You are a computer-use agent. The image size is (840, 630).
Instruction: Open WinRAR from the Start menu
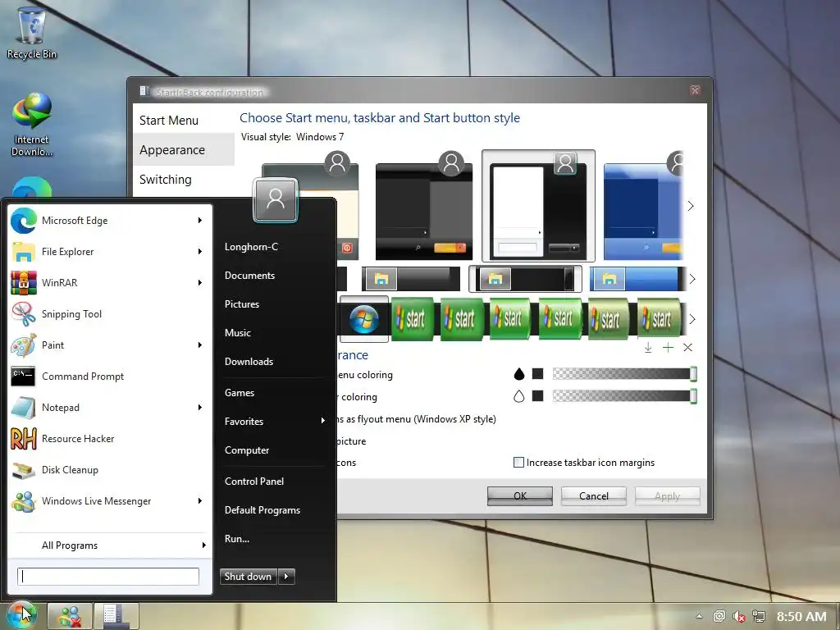point(111,283)
